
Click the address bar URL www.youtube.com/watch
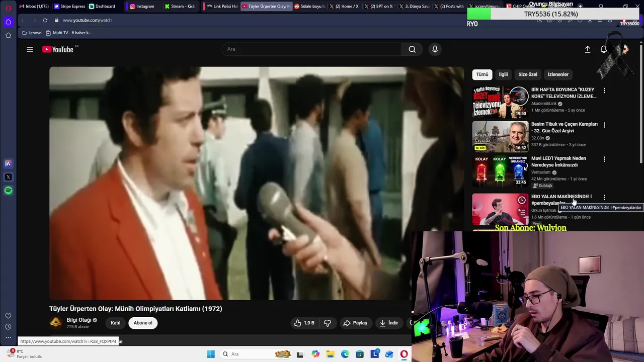point(87,20)
